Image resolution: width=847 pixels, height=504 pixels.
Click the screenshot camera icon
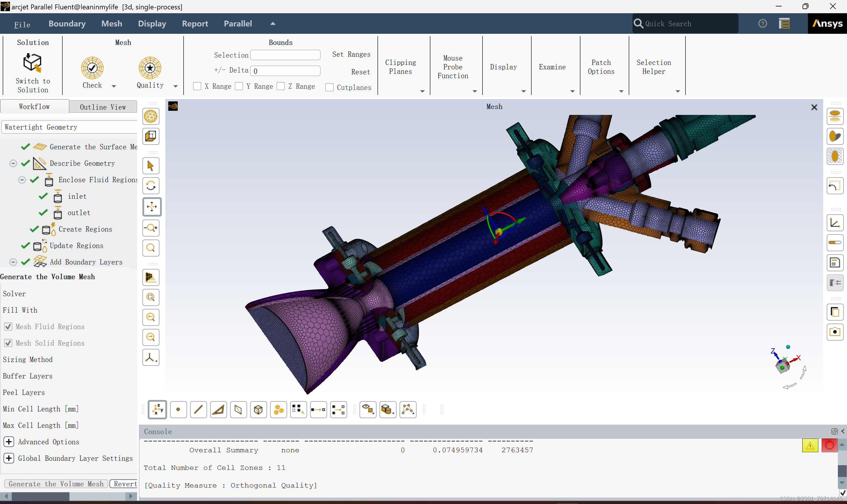pos(835,332)
